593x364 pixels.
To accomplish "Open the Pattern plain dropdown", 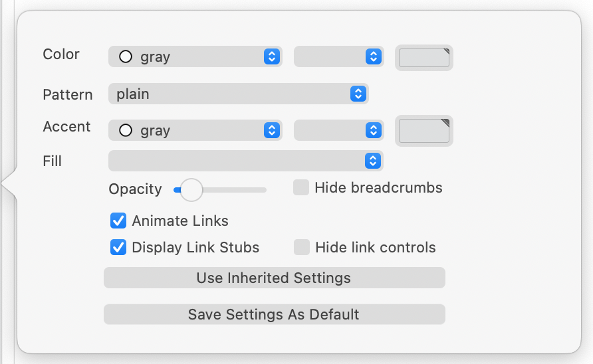I will pos(237,94).
